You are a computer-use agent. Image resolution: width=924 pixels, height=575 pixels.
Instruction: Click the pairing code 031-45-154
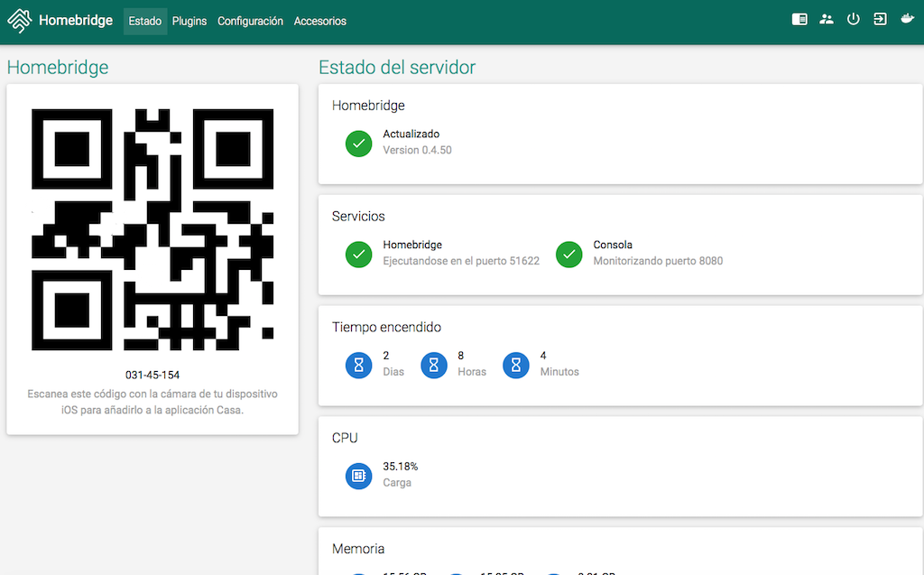[152, 375]
